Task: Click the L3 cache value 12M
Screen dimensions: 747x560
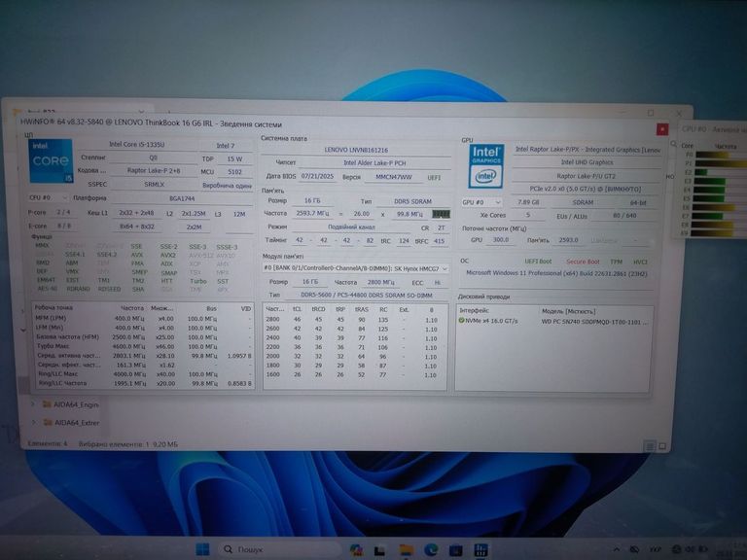Action: 238,214
